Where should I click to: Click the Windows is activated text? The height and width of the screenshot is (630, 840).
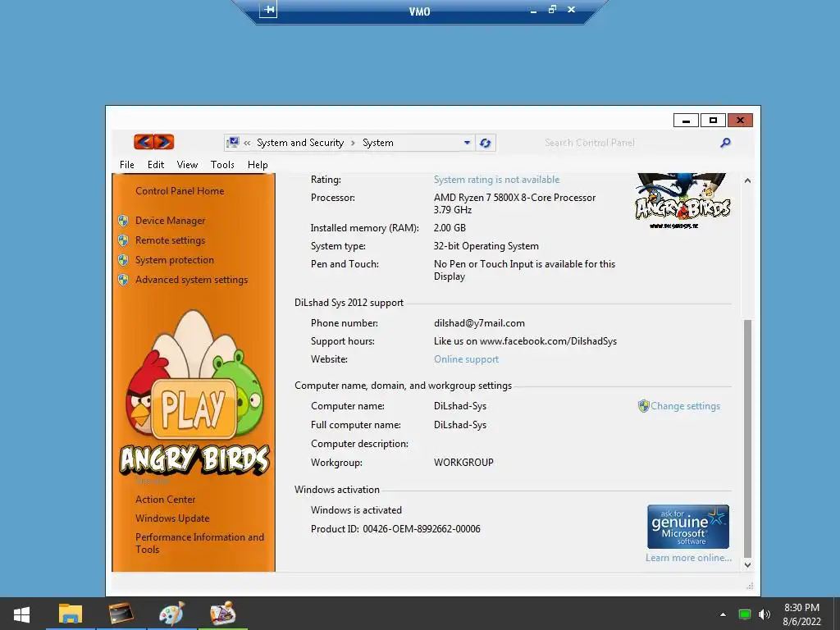coord(356,510)
